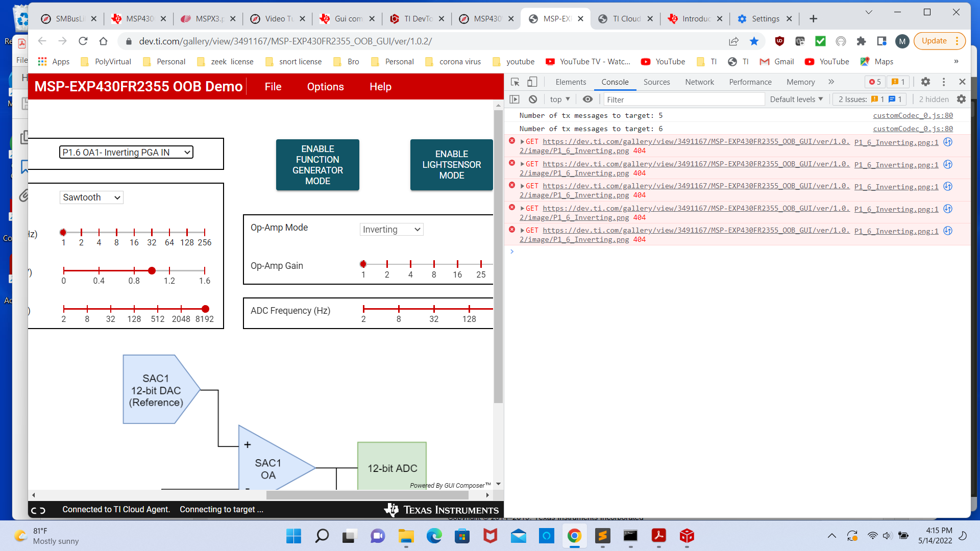
Task: Click amplitude slider handle near 1.0
Action: pos(152,270)
